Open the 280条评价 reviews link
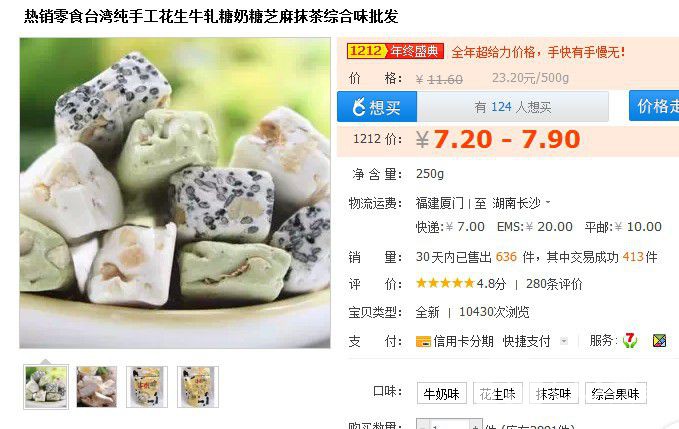This screenshot has width=679, height=429. pyautogui.click(x=554, y=284)
